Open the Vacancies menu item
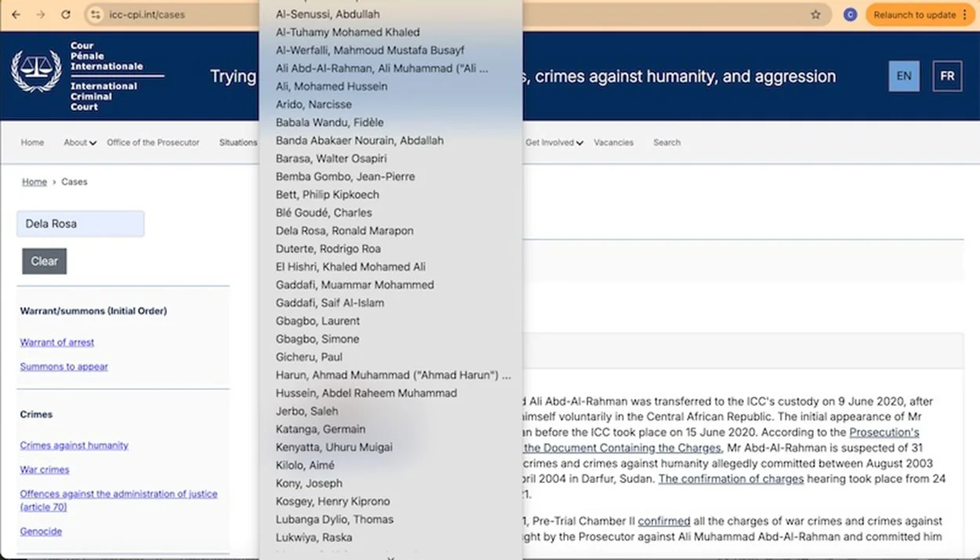 613,143
